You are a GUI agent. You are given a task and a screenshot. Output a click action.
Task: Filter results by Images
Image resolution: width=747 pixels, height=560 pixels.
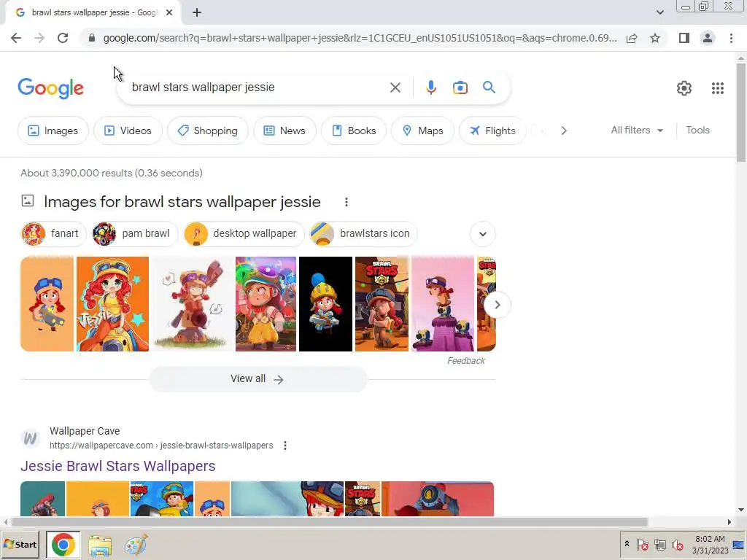point(53,131)
